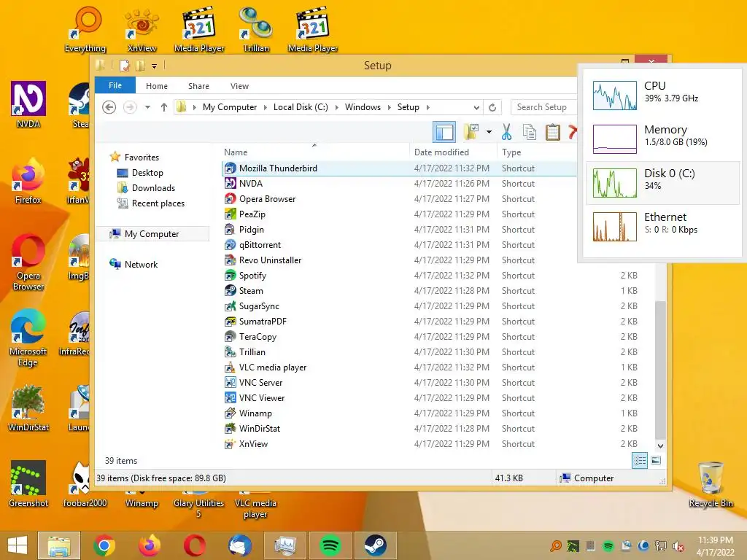Image resolution: width=747 pixels, height=560 pixels.
Task: Select Ethernet in performance widget
Action: point(662,227)
